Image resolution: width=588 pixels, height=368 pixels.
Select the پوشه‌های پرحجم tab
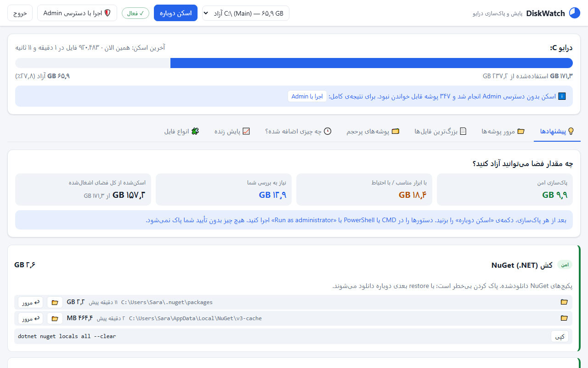[x=373, y=132]
